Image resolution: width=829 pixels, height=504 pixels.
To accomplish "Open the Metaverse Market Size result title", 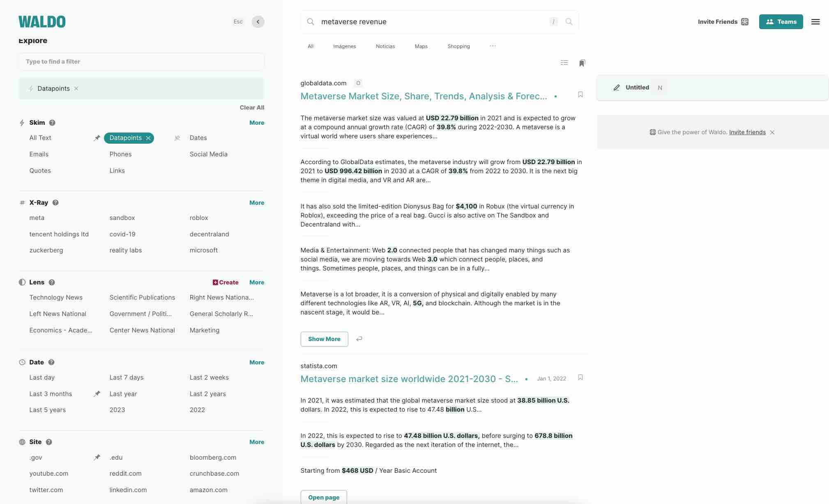I will coord(424,96).
